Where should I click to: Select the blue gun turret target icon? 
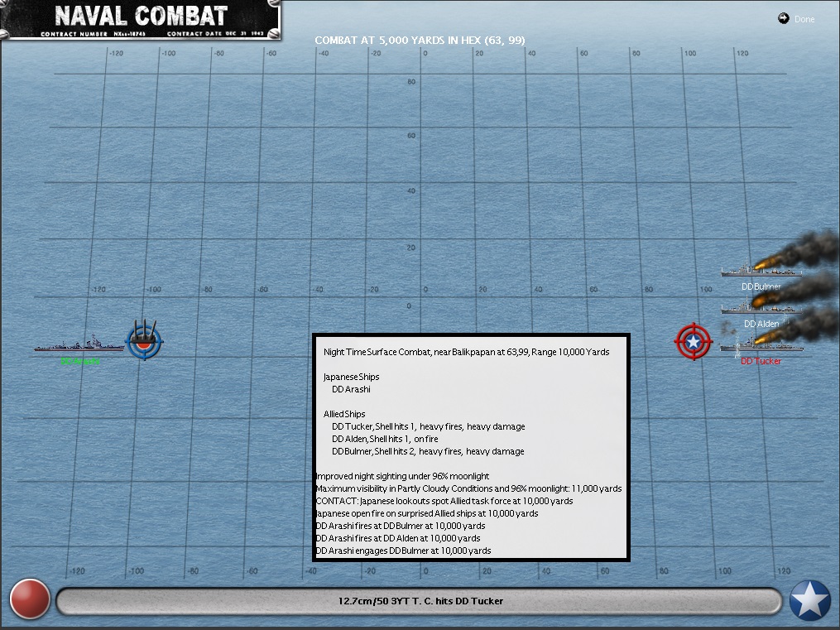click(144, 339)
